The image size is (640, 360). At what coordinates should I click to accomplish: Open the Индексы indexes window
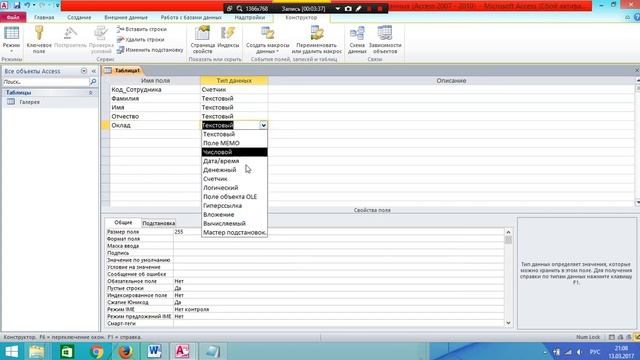[228, 38]
